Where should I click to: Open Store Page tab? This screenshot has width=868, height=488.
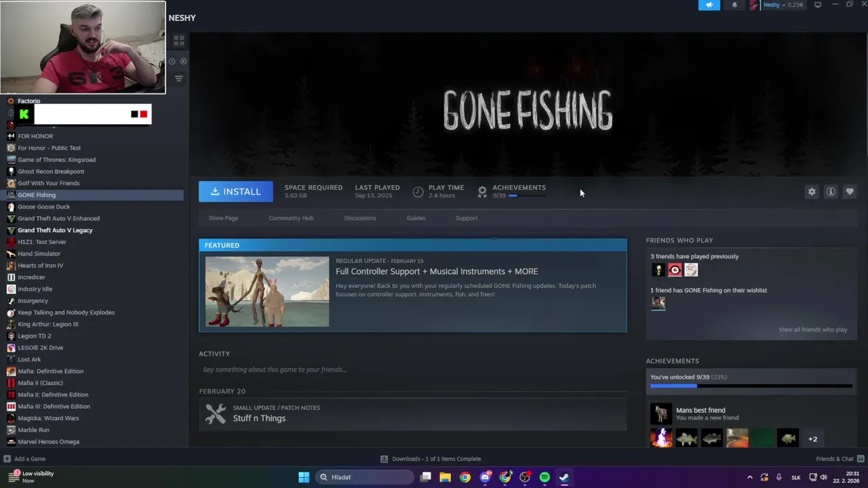click(x=223, y=218)
